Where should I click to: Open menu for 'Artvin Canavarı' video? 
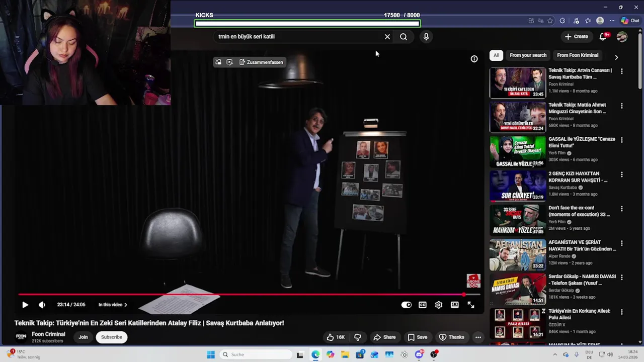(622, 71)
